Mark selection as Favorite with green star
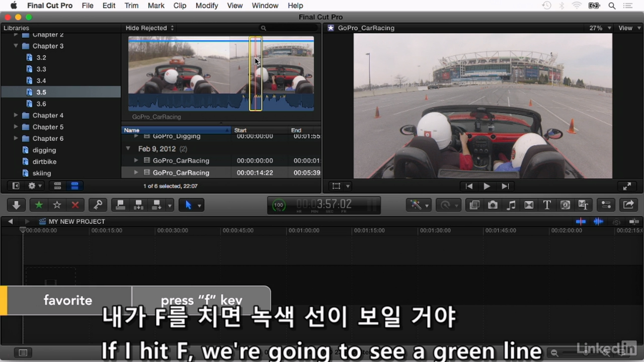Viewport: 644px width, 362px height. [x=39, y=205]
